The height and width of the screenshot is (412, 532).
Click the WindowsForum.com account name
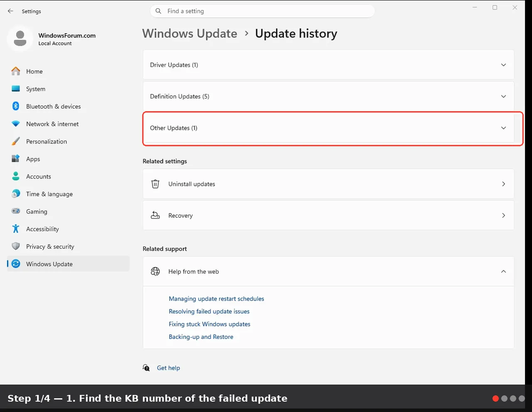tap(67, 35)
